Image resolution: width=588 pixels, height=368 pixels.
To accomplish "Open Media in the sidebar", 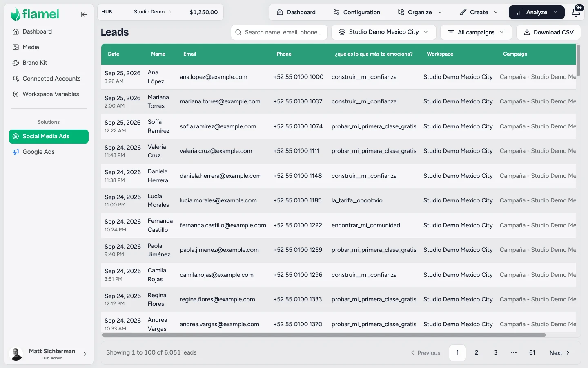I will coord(49,47).
